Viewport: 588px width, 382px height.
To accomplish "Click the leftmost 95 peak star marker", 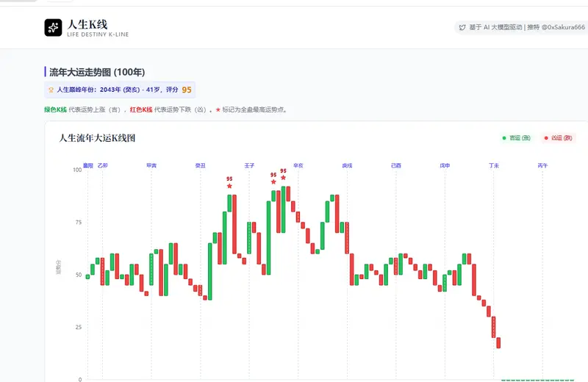I will click(x=229, y=186).
